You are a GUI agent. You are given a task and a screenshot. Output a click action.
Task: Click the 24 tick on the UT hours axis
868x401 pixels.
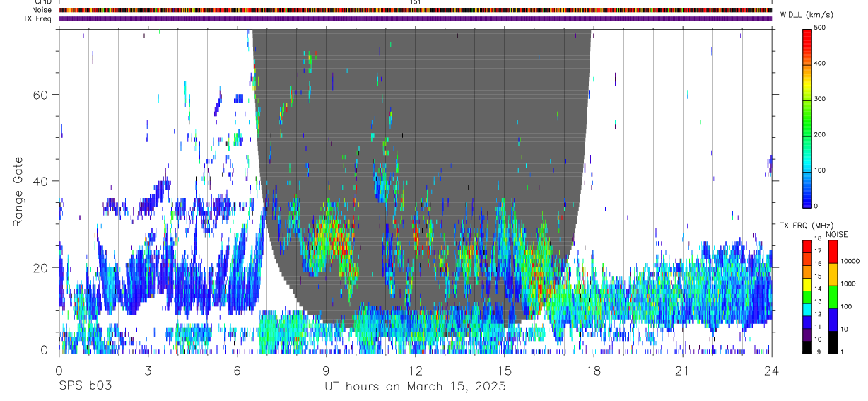click(x=772, y=371)
